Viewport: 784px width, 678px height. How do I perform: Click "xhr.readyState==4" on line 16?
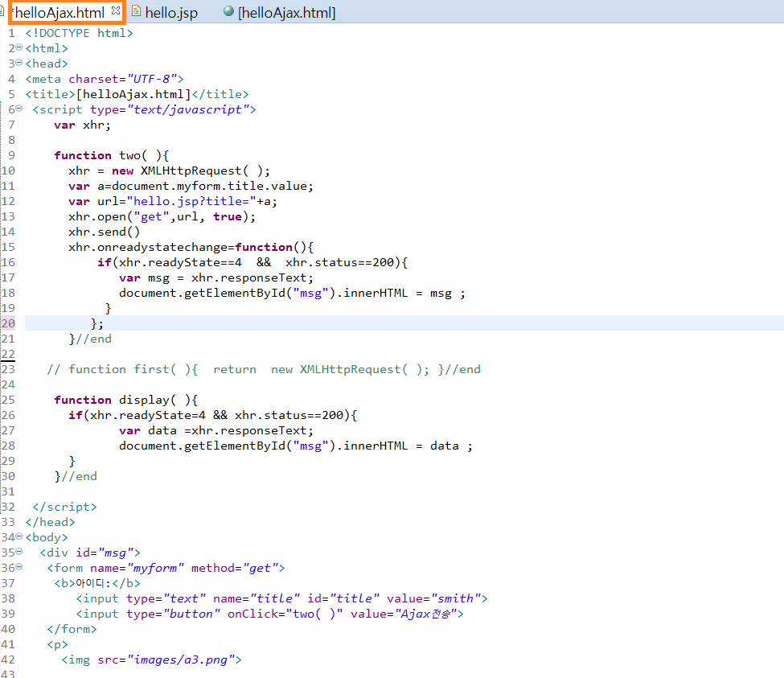click(x=180, y=262)
